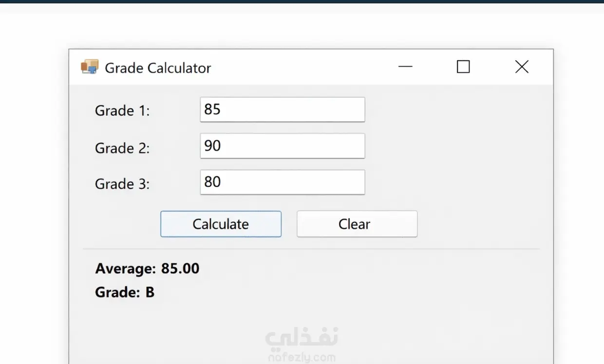Viewport: 604px width, 364px height.
Task: Click the dark header bar at the top of the page
Action: tap(302, 1)
